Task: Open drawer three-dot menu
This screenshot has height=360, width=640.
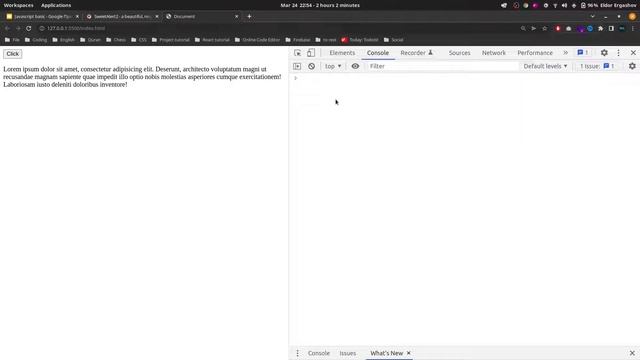Action: coord(297,353)
